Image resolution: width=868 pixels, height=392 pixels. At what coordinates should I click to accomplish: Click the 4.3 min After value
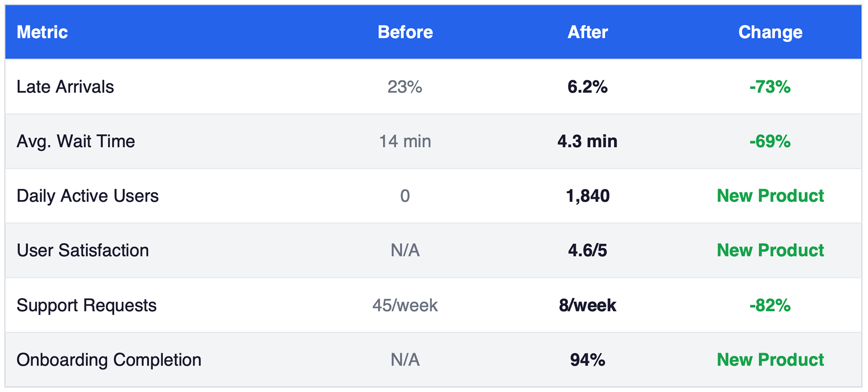[587, 142]
